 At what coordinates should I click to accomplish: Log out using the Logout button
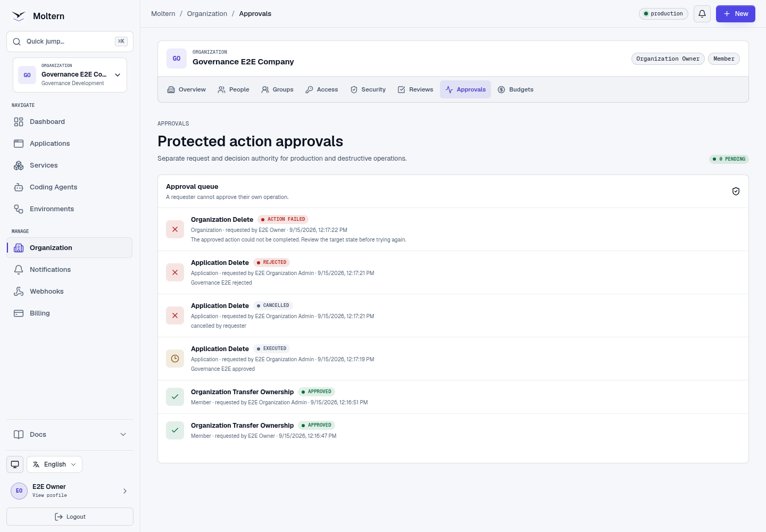click(x=70, y=517)
